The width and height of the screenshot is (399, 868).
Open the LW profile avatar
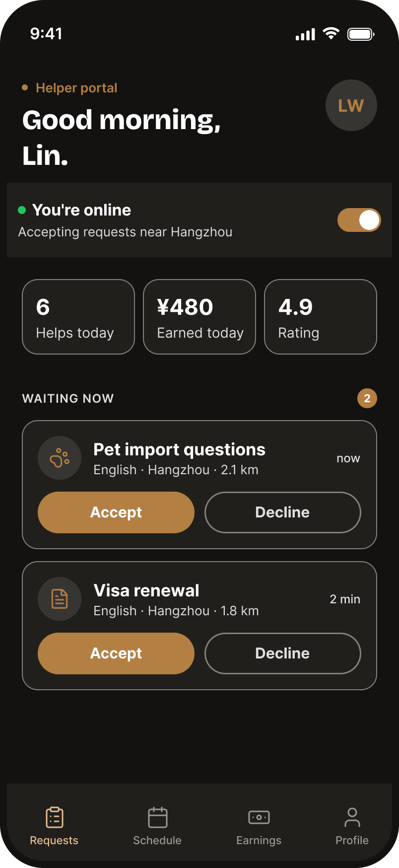tap(351, 105)
